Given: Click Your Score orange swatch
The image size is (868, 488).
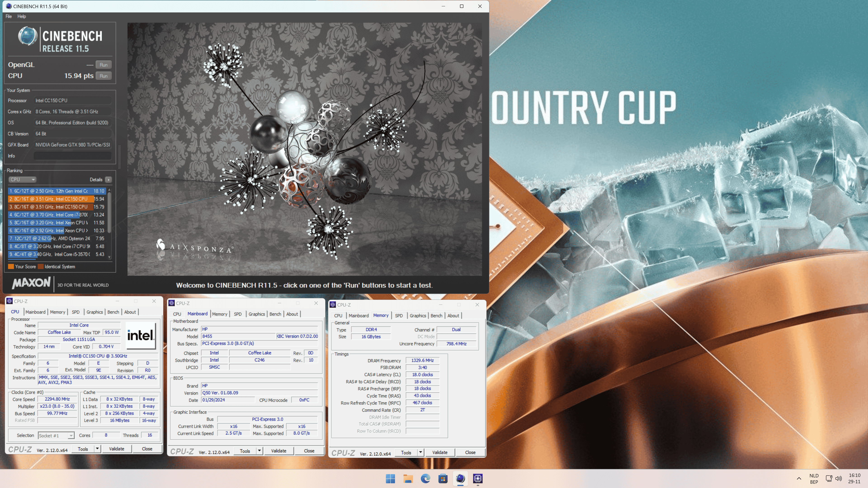Looking at the screenshot, I should point(11,267).
